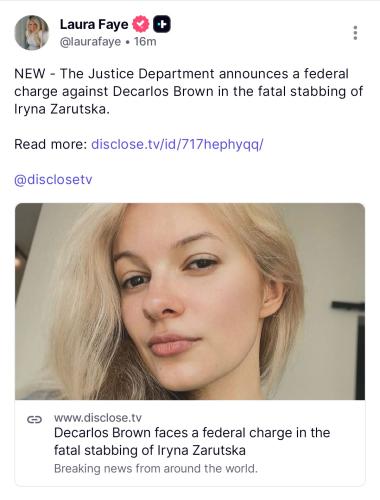The width and height of the screenshot is (380, 500).
Task: Visit the @laurafaye handle
Action: [90, 42]
